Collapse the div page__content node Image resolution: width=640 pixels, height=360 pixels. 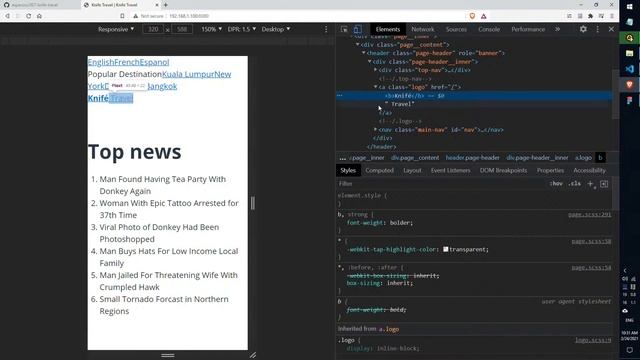358,44
